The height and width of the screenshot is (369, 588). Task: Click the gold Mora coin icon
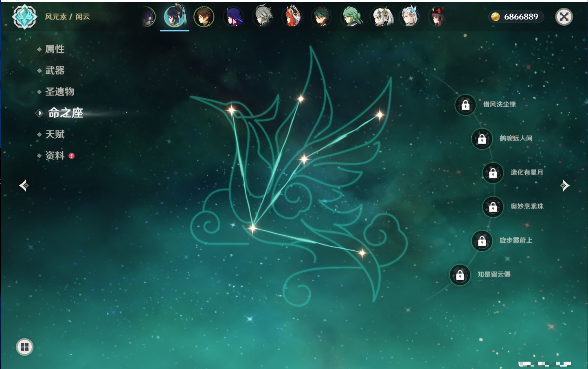496,17
